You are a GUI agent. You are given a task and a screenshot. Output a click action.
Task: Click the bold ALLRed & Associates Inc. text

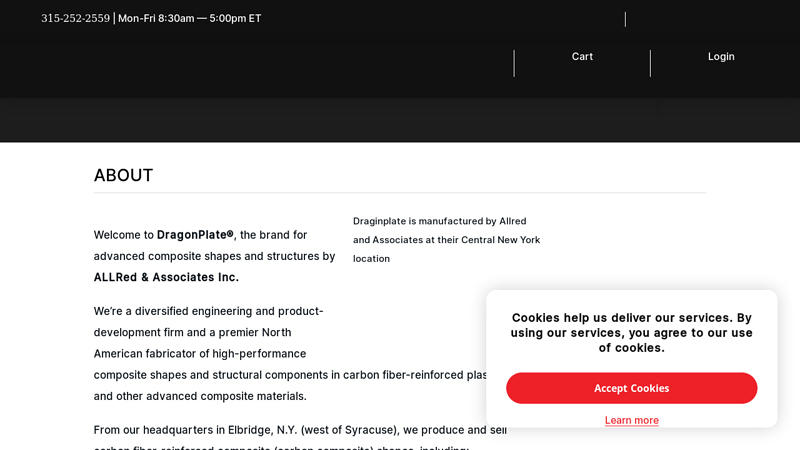click(x=166, y=277)
